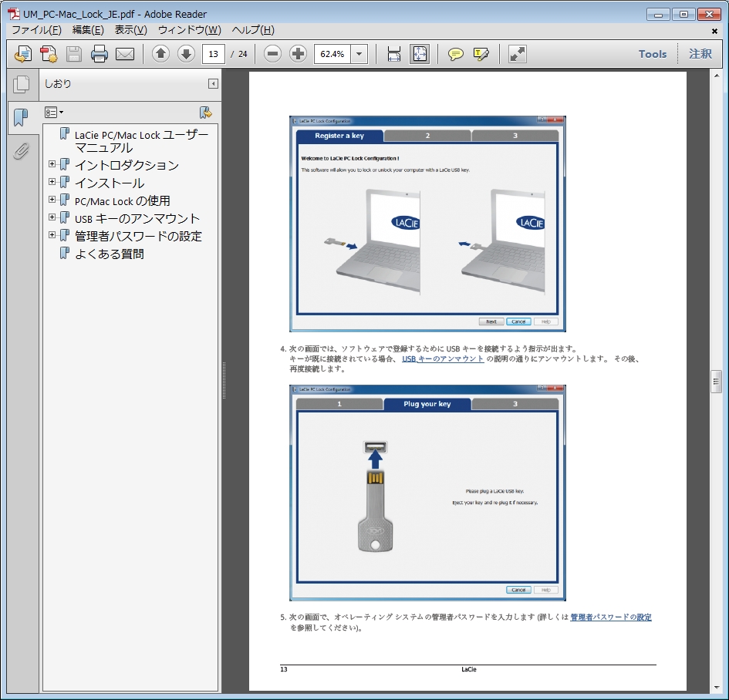Click the scrollbar up arrow

716,76
